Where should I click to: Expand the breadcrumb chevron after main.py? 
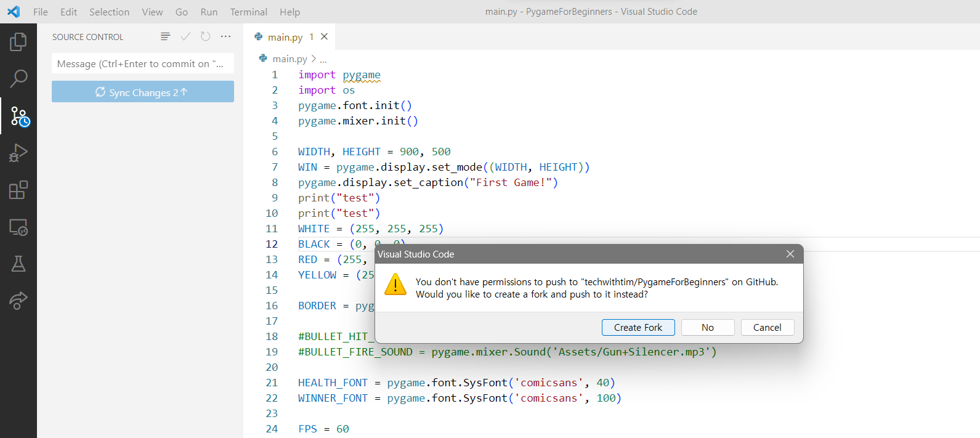click(314, 59)
